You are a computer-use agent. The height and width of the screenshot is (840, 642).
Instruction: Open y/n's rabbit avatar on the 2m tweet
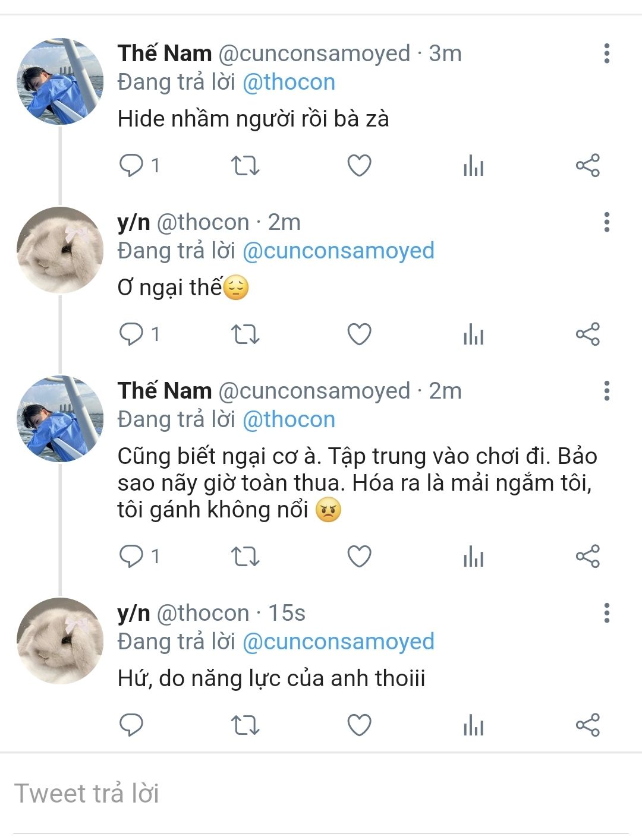coord(60,250)
